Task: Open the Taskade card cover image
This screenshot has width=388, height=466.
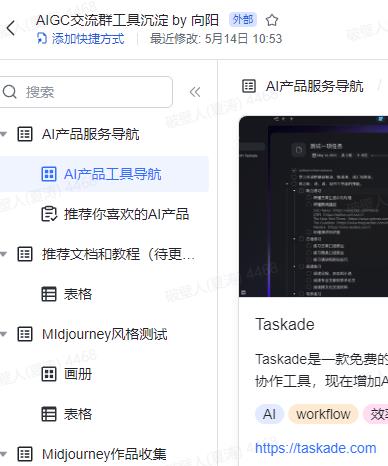Action: pos(313,206)
